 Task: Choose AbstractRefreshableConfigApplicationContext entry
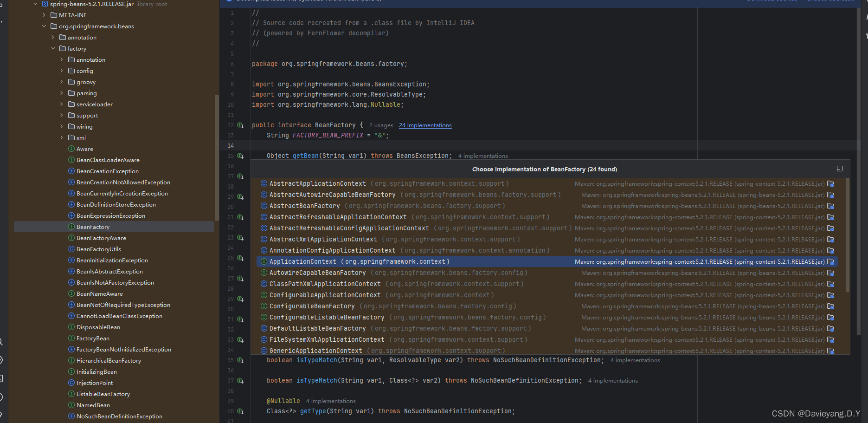pos(547,228)
